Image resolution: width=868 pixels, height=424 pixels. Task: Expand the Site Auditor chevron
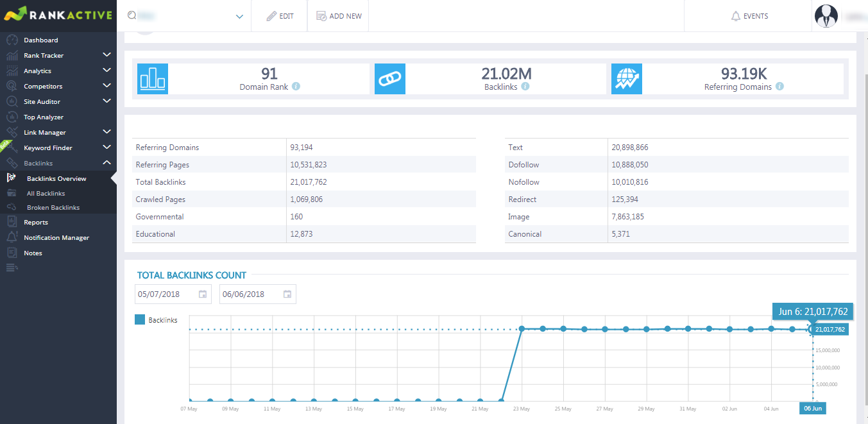click(107, 101)
